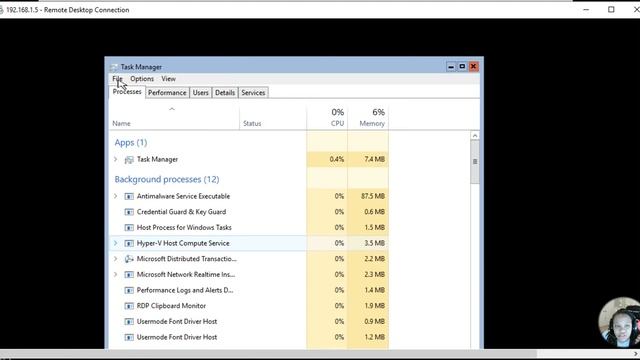The height and width of the screenshot is (360, 640).
Task: Click the process list vertical scrollbar thumb
Action: click(x=475, y=162)
